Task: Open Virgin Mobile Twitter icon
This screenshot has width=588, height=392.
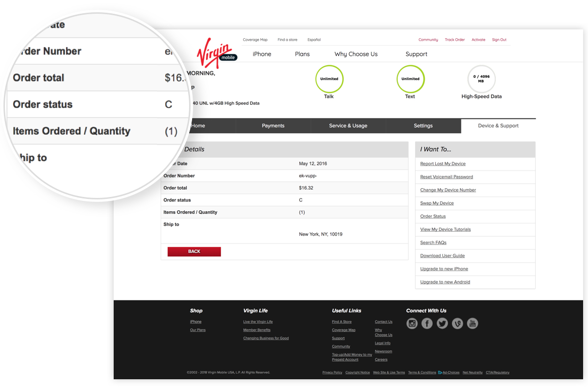Action: coord(442,323)
